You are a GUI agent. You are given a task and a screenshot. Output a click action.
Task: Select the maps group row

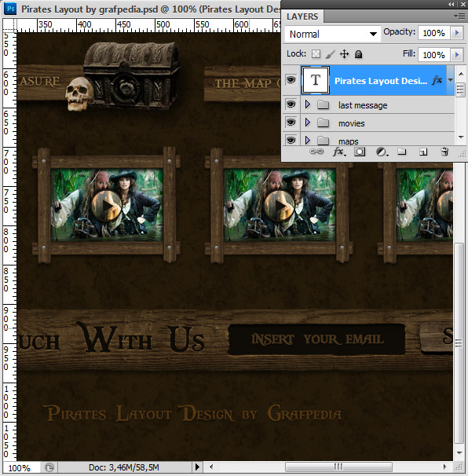(368, 140)
